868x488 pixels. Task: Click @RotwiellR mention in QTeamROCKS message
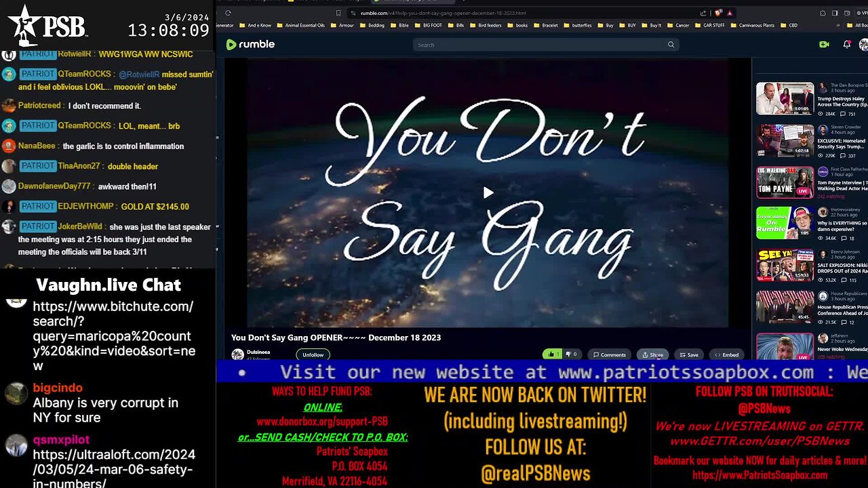[x=139, y=75]
